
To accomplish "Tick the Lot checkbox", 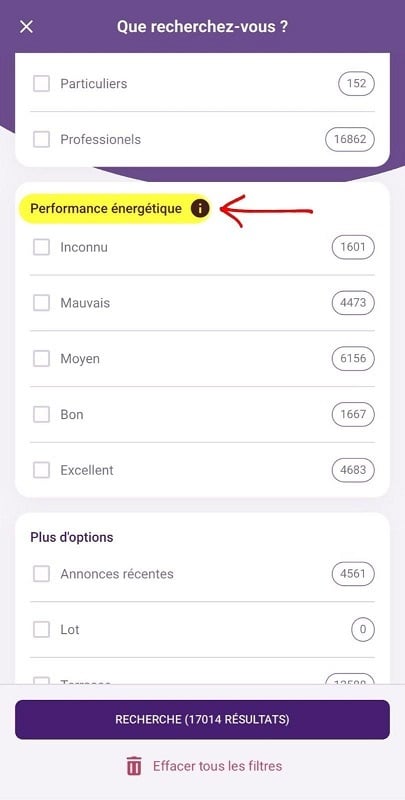I will (41, 630).
